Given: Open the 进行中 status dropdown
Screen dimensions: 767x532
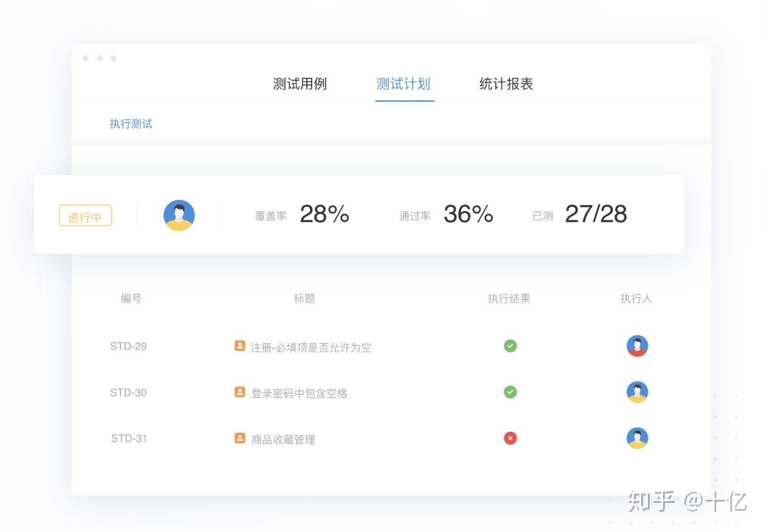Looking at the screenshot, I should click(x=85, y=216).
